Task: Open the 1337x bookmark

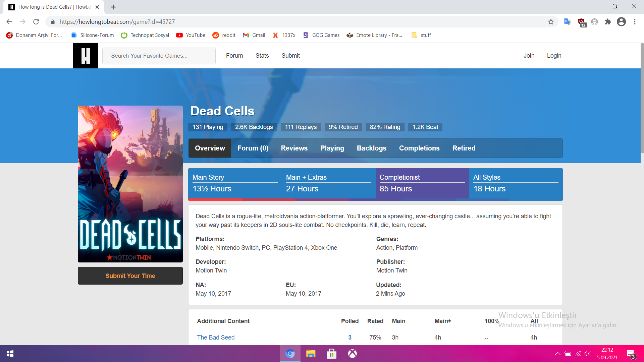Action: tap(284, 35)
